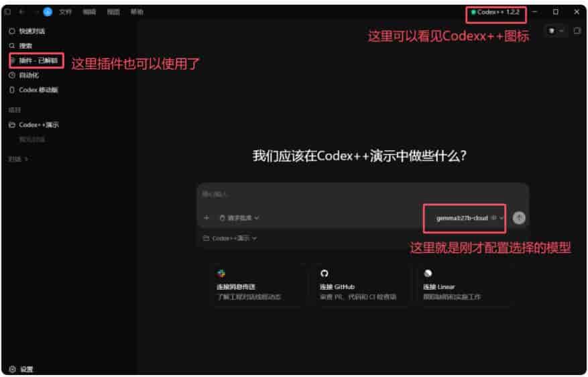Open the Codex++演示 dropdown below the composer
The width and height of the screenshot is (588, 377).
tap(230, 239)
